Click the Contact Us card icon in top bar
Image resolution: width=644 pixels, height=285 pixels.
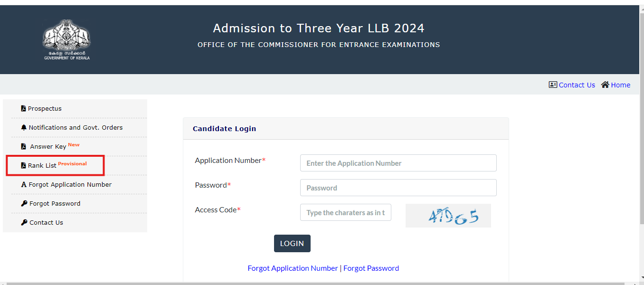553,85
